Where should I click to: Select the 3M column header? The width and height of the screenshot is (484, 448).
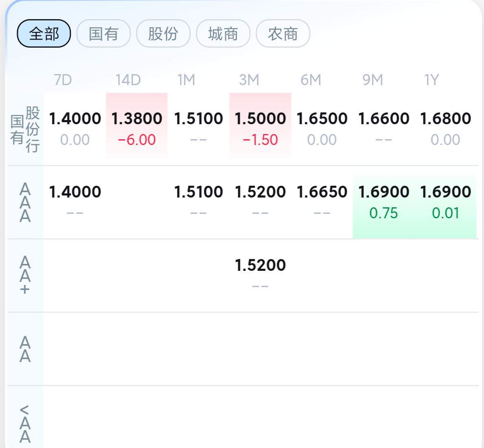(249, 80)
